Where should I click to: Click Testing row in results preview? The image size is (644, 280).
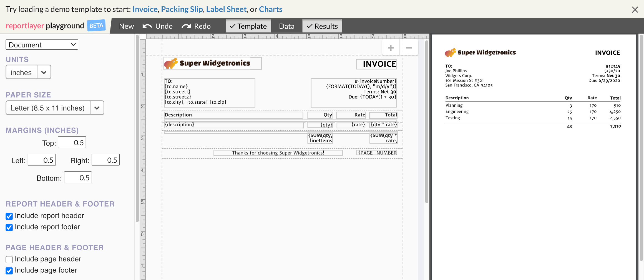tap(533, 118)
